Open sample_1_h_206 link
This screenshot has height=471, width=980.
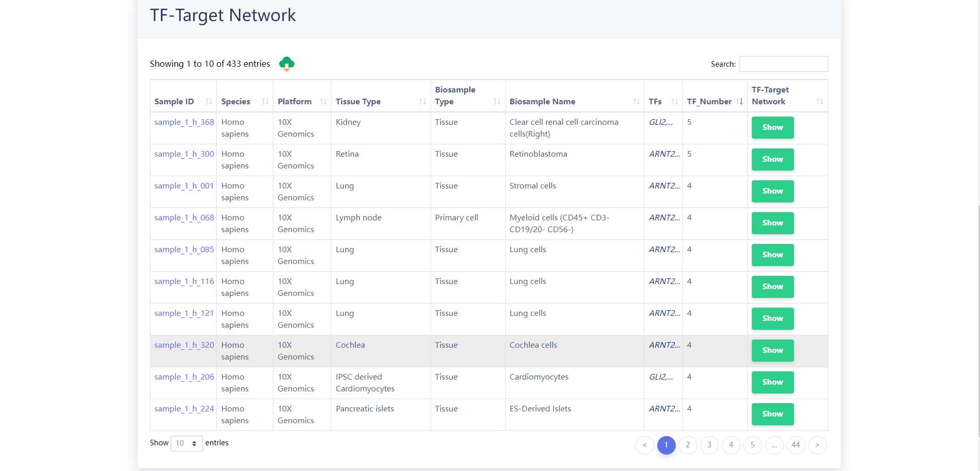[184, 377]
